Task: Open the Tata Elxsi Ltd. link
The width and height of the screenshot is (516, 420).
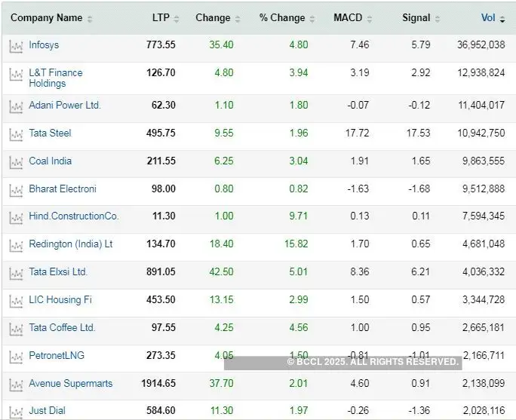Action: tap(58, 272)
